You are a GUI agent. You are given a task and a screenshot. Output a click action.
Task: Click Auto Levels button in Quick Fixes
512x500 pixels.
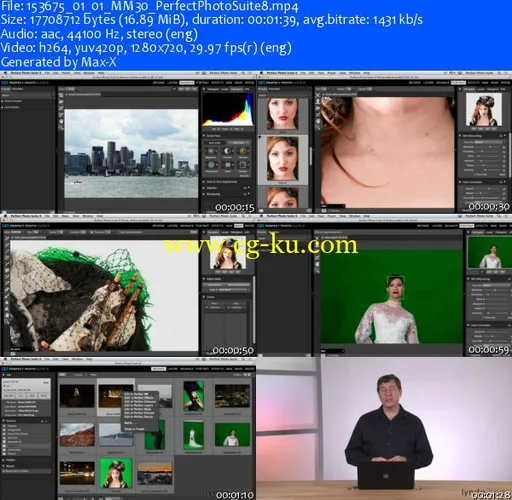[x=214, y=143]
